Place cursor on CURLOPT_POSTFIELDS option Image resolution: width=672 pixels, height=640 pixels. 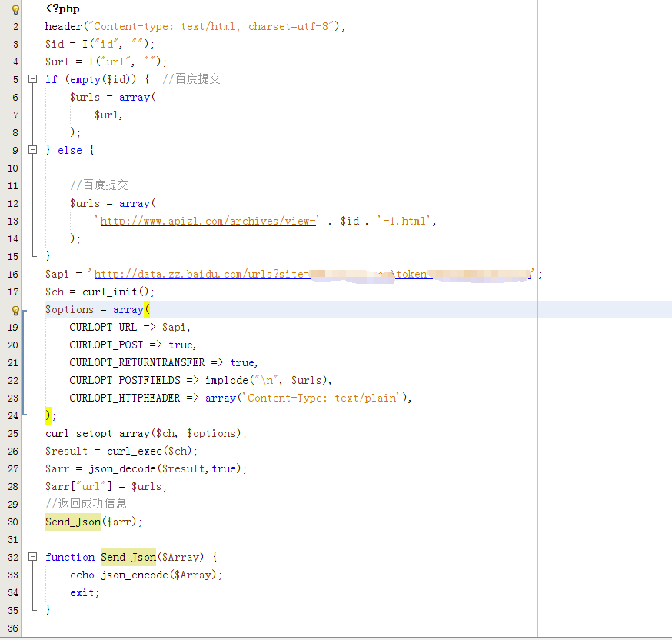click(125, 380)
